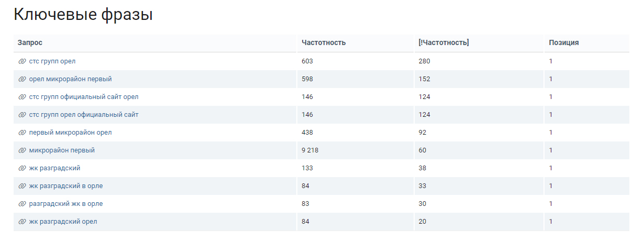
Task: Click position value 1 for 'стс групп орел'
Action: pos(551,61)
